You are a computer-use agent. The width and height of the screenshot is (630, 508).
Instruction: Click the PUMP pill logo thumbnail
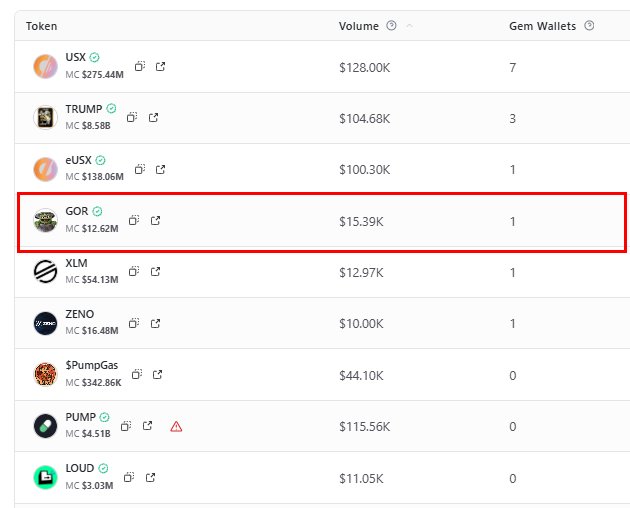[x=46, y=426]
